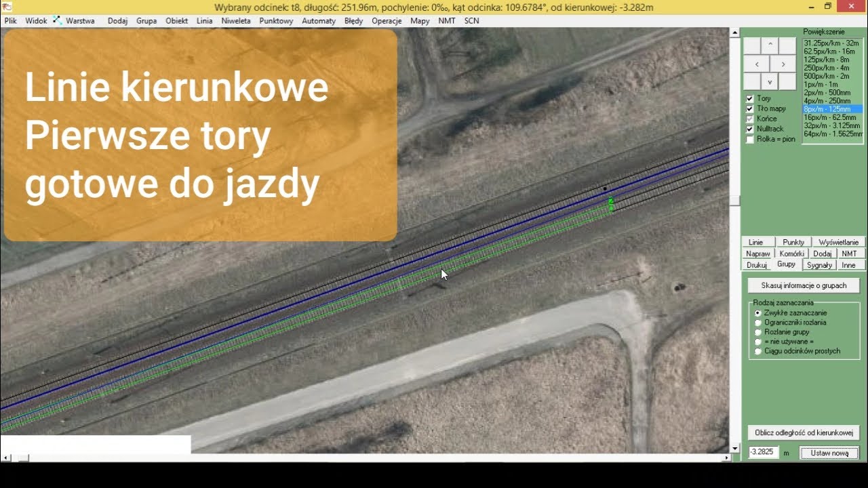Open the NMT menu
The width and height of the screenshot is (868, 488).
(x=447, y=21)
